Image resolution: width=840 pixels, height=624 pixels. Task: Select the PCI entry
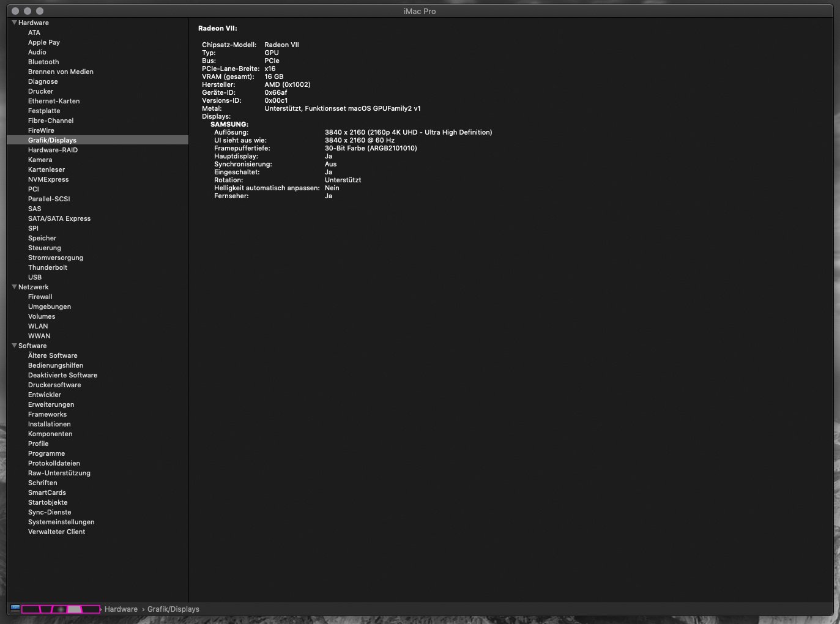(x=34, y=189)
